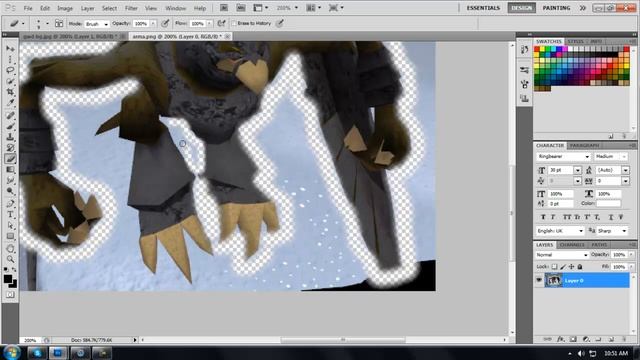Select the Spot Healing Brush tool
Screen dimensions: 640x360
(x=10, y=116)
